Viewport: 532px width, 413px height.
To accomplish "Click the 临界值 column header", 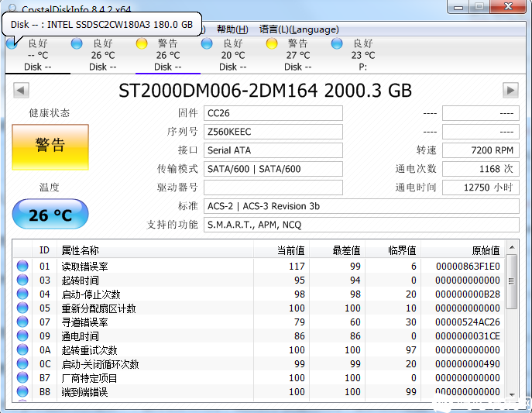I will click(393, 250).
